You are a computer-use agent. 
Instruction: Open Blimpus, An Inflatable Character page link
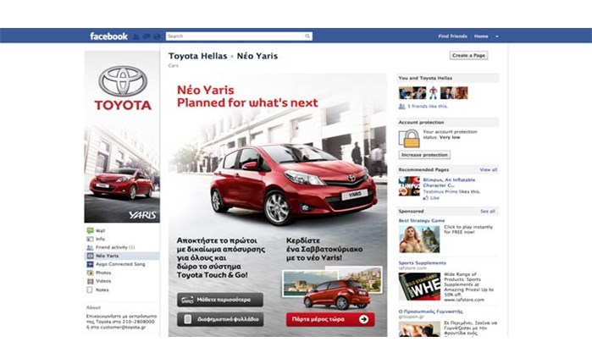click(449, 183)
